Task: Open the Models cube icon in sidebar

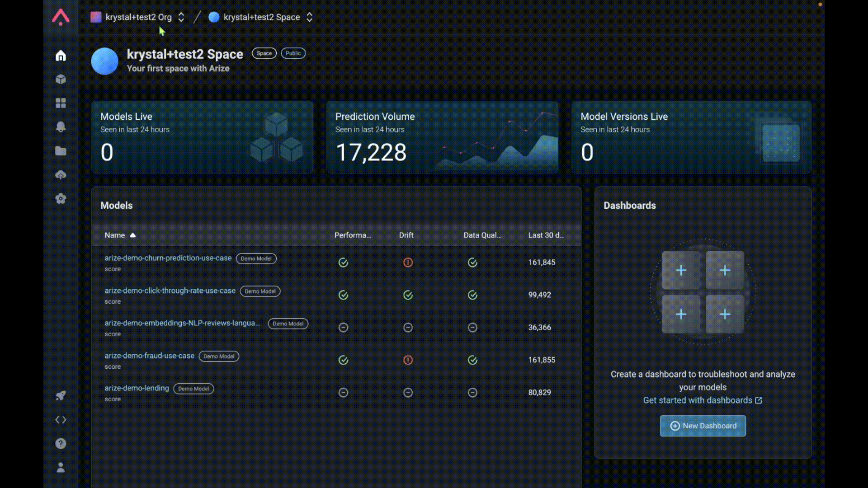Action: click(61, 80)
